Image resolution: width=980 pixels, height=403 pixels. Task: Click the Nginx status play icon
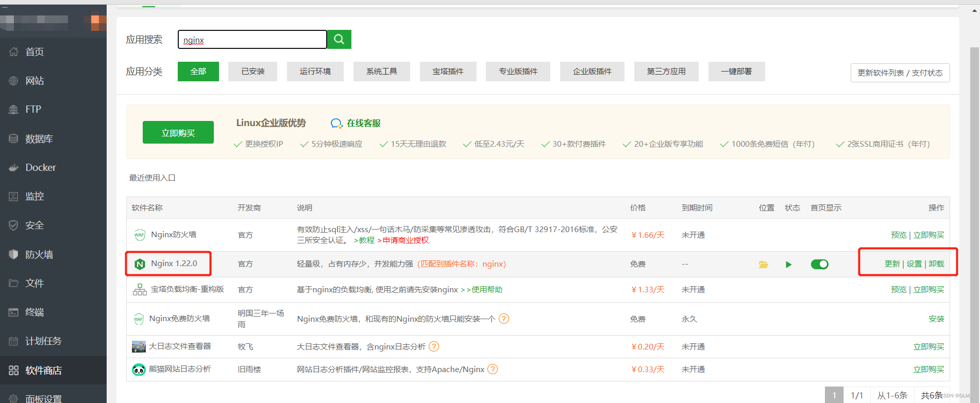788,265
